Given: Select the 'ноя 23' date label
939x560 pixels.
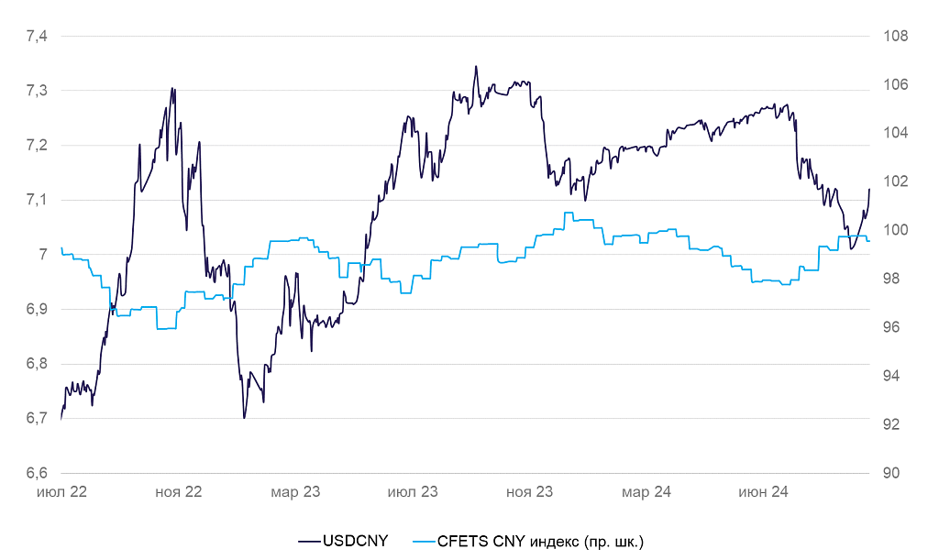Looking at the screenshot, I should [x=530, y=492].
